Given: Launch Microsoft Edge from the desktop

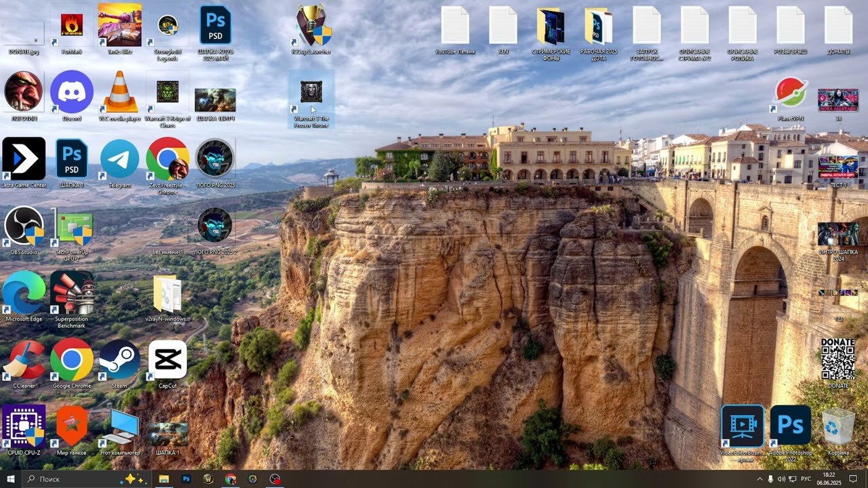Looking at the screenshot, I should tap(24, 297).
